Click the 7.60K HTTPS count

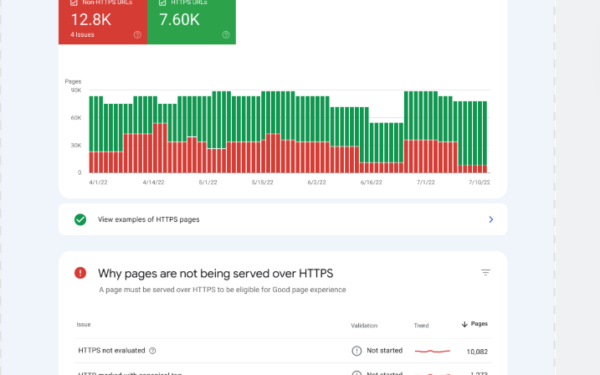pyautogui.click(x=179, y=20)
